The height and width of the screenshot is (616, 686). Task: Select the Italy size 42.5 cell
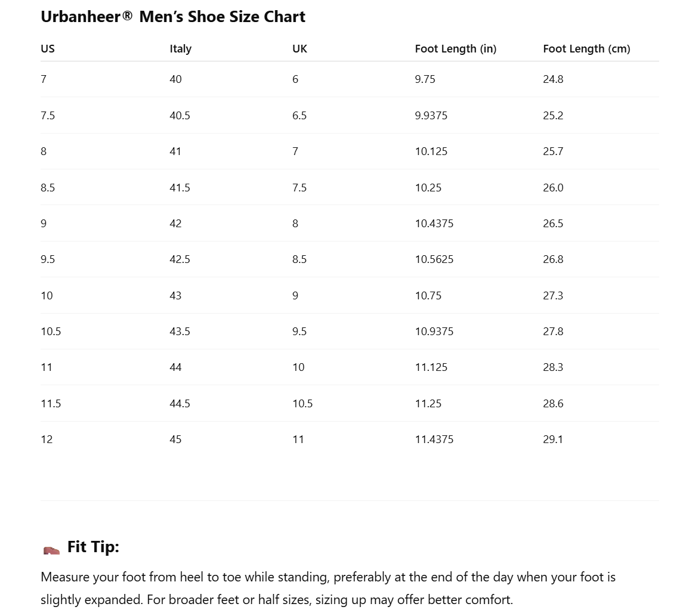pyautogui.click(x=180, y=259)
